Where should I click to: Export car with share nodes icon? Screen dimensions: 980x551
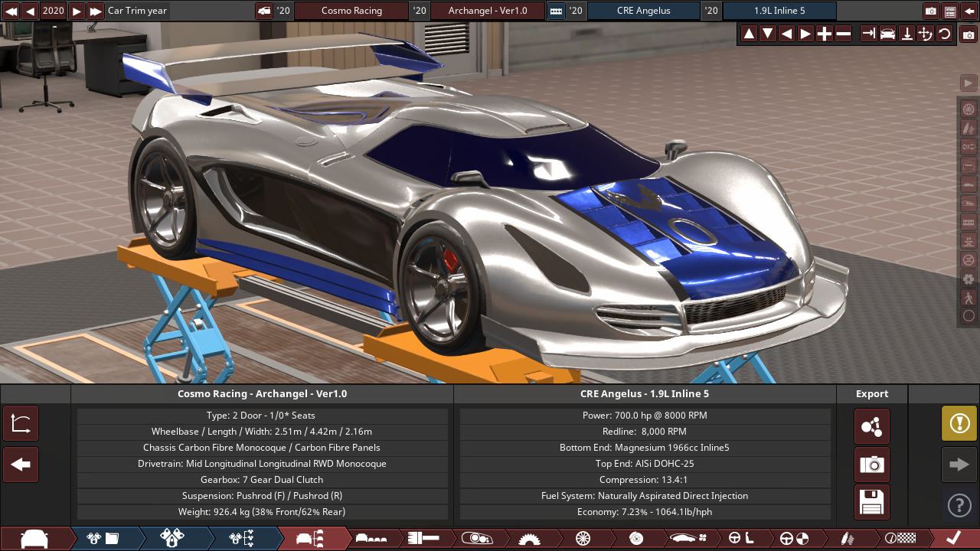click(872, 426)
